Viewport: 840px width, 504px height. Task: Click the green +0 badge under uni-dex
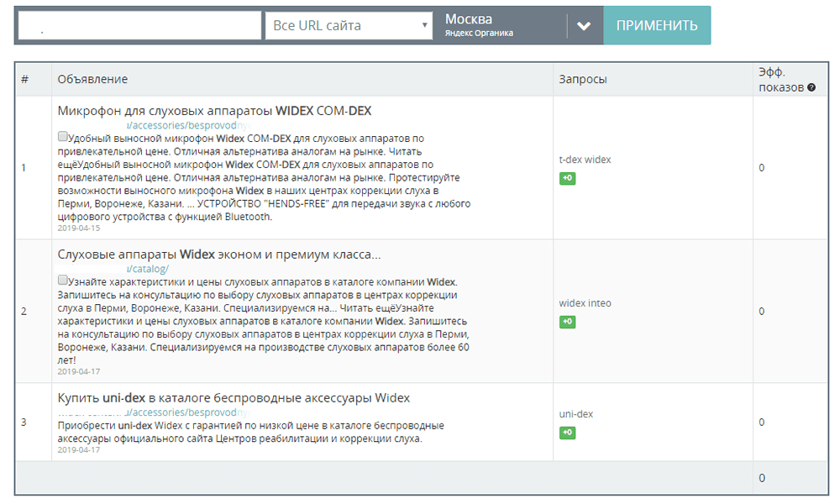567,433
